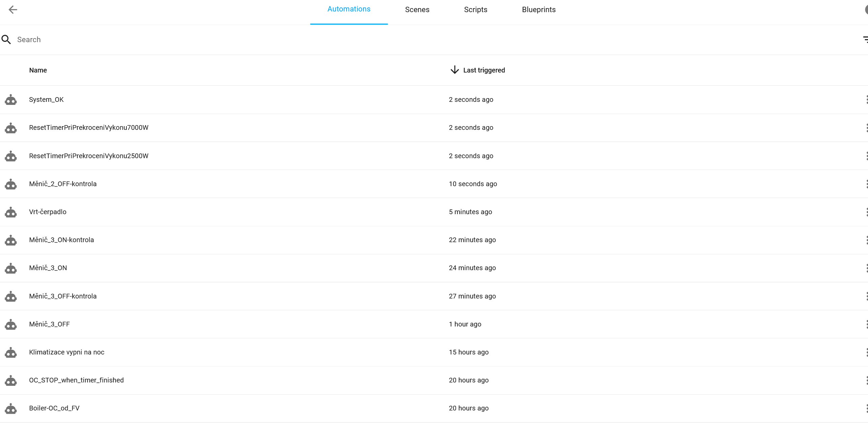Click the back arrow icon

click(x=13, y=9)
